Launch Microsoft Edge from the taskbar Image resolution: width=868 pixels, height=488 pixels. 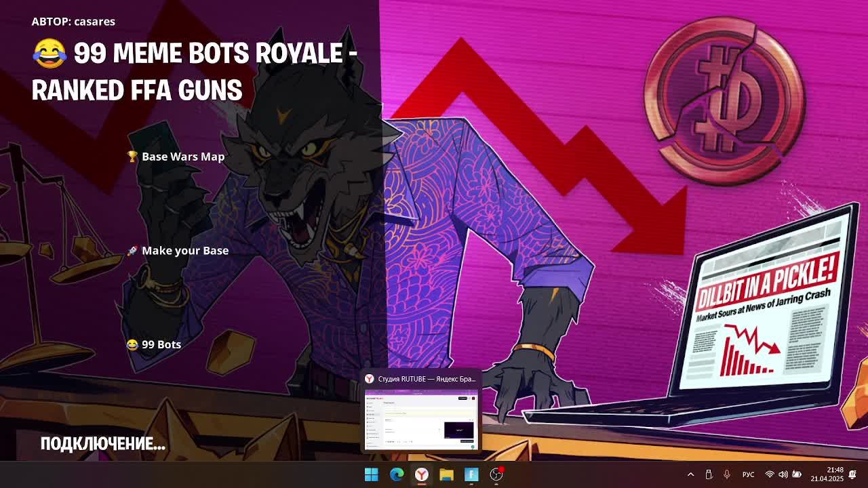(396, 474)
